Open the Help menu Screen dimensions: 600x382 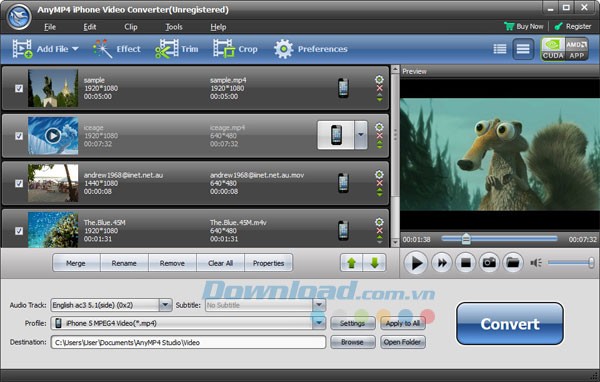click(218, 27)
